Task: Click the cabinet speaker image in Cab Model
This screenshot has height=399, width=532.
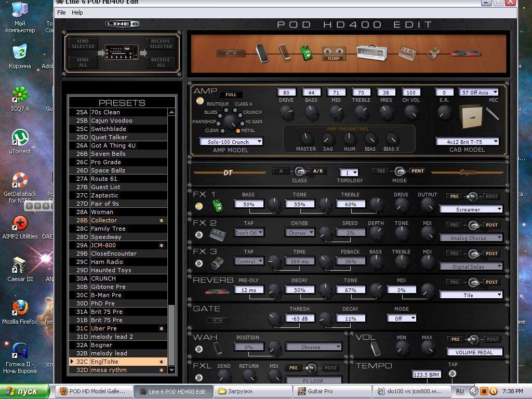Action: [471, 115]
